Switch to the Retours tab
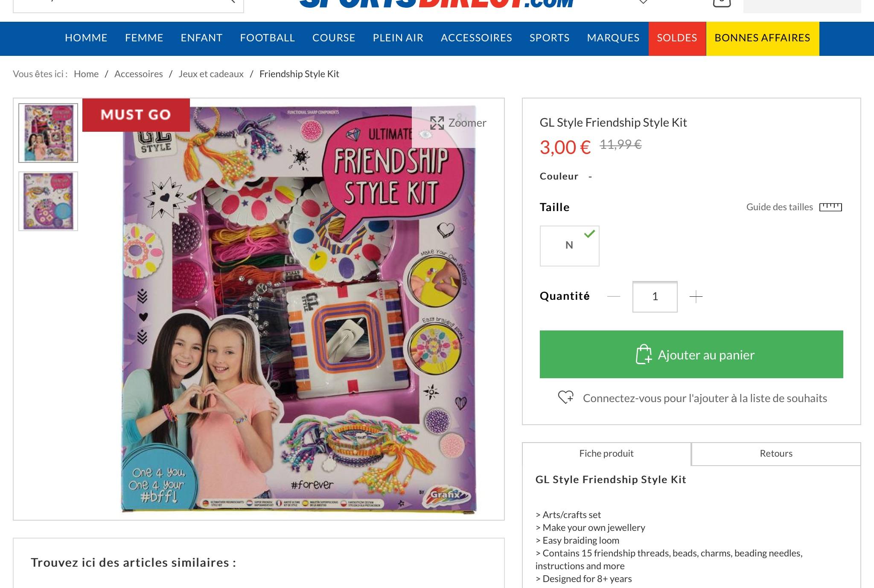874x588 pixels. click(776, 454)
